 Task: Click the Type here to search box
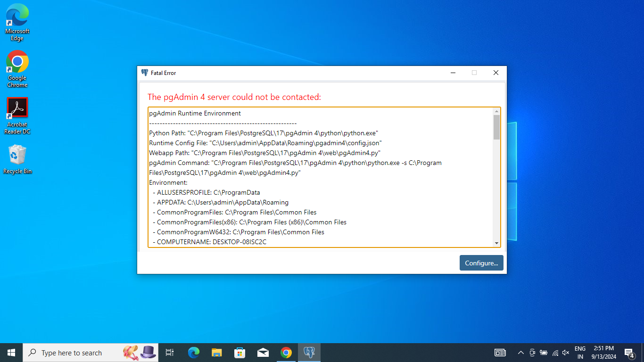pyautogui.click(x=72, y=353)
